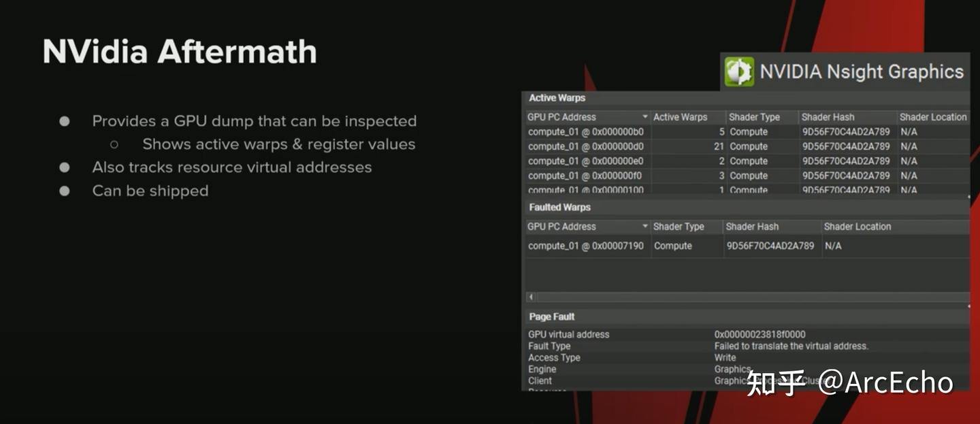Click the Access Type Write value
The height and width of the screenshot is (424, 980).
pyautogui.click(x=725, y=357)
